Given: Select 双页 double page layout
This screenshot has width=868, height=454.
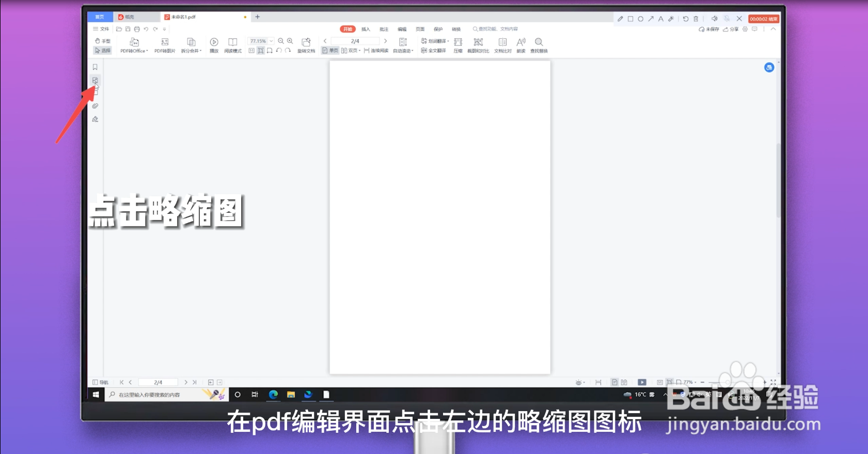Looking at the screenshot, I should (351, 51).
